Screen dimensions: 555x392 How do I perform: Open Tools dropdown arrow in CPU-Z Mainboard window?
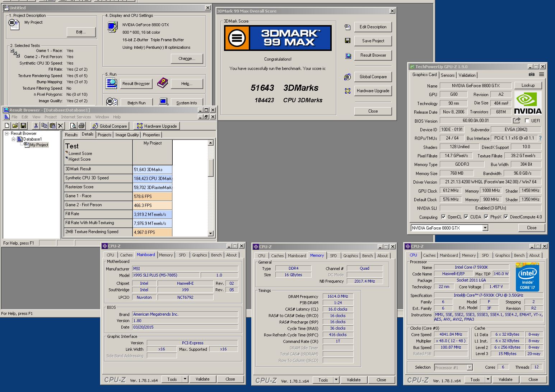point(185,379)
